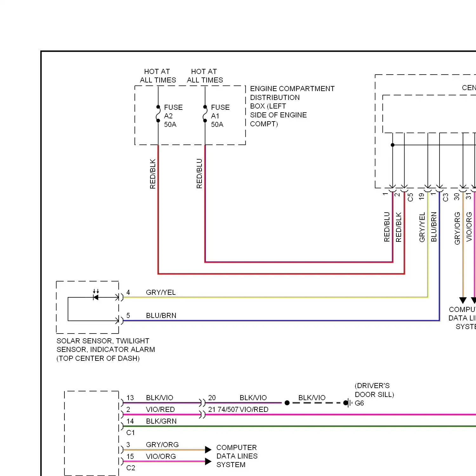Screen dimensions: 476x476
Task: Select the (DRIVER'S DOOR SILL) text
Action: coord(374,390)
